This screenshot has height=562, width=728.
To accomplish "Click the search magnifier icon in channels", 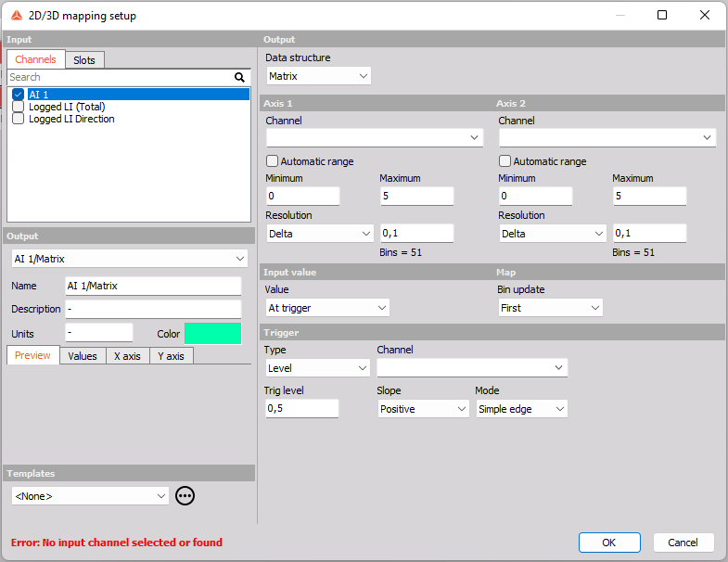I will (239, 78).
